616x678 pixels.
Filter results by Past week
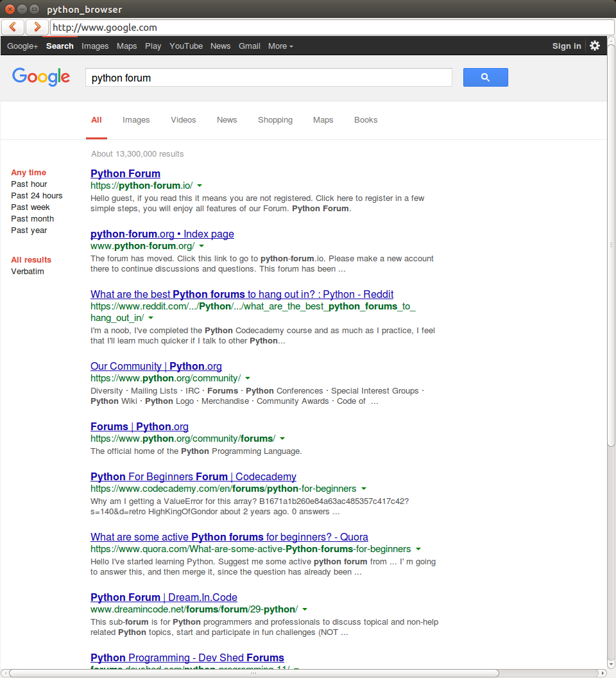[30, 207]
